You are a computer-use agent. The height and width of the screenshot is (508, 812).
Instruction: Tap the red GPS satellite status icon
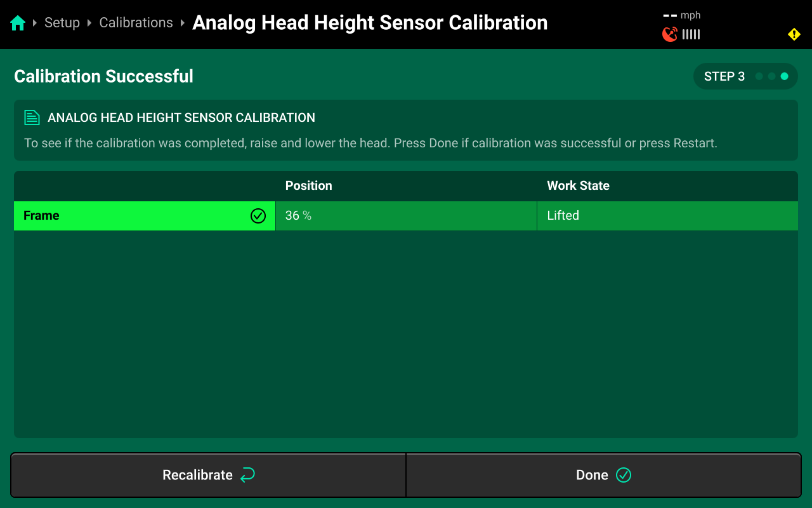669,34
